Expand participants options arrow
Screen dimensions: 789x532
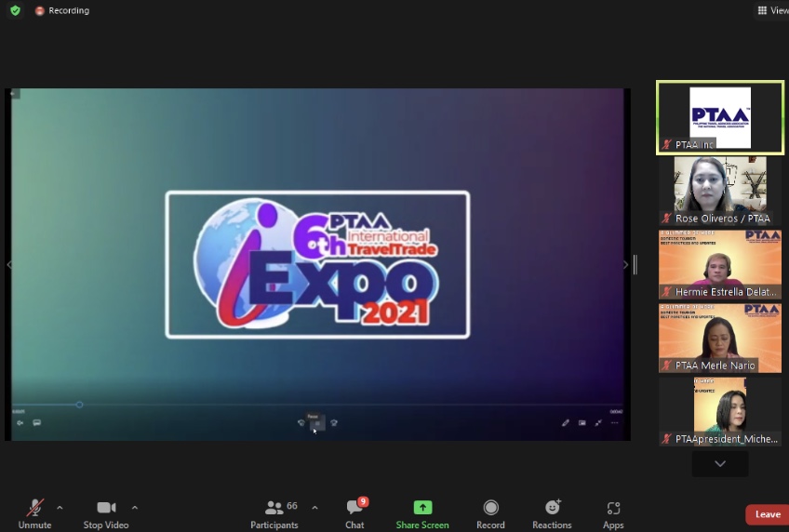tap(315, 508)
